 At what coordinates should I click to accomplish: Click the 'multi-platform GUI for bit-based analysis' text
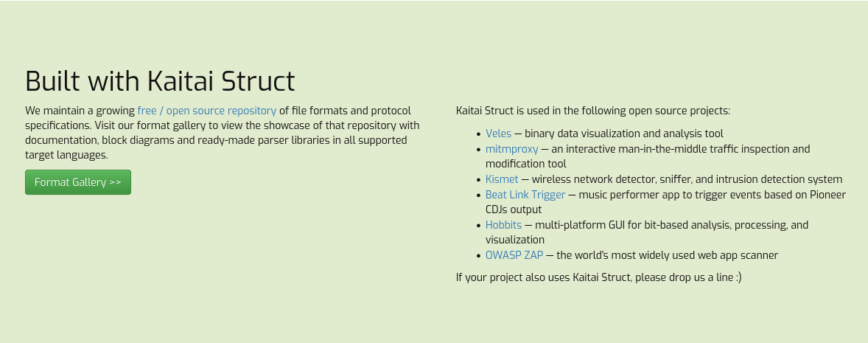[671, 225]
